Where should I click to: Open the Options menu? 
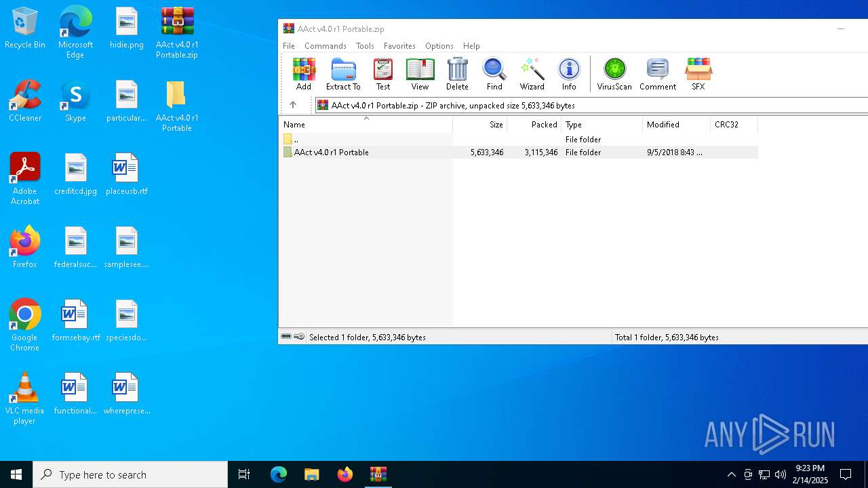click(439, 46)
